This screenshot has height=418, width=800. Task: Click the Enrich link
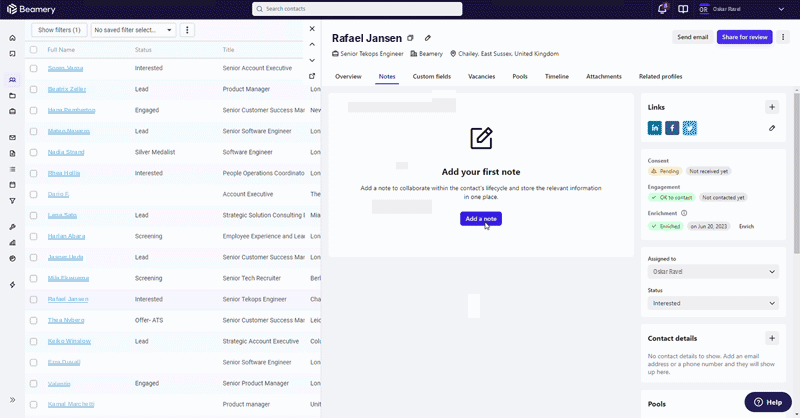point(746,227)
